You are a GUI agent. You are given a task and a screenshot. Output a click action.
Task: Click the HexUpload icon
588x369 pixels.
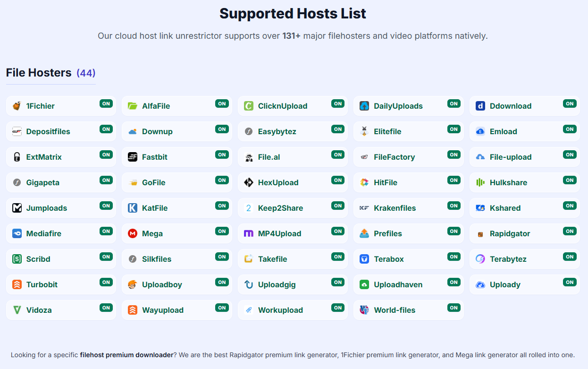click(x=249, y=182)
